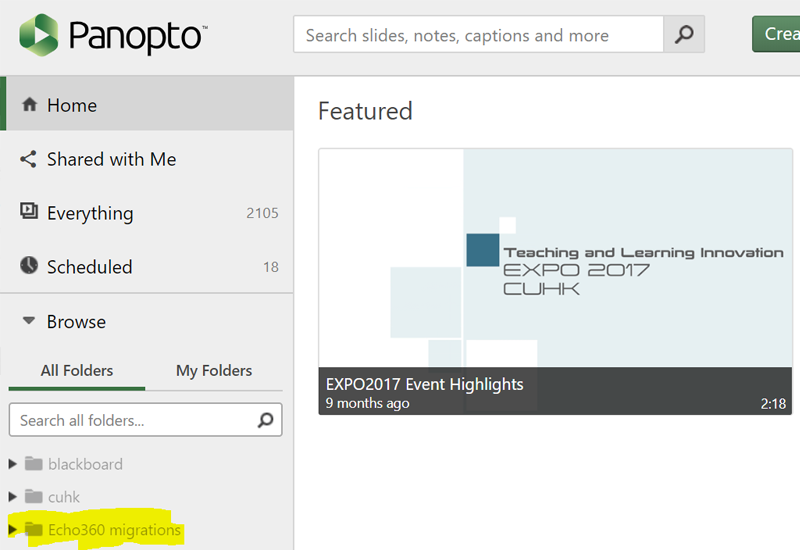Open the Everything list
The width and height of the screenshot is (800, 550).
pyautogui.click(x=147, y=213)
